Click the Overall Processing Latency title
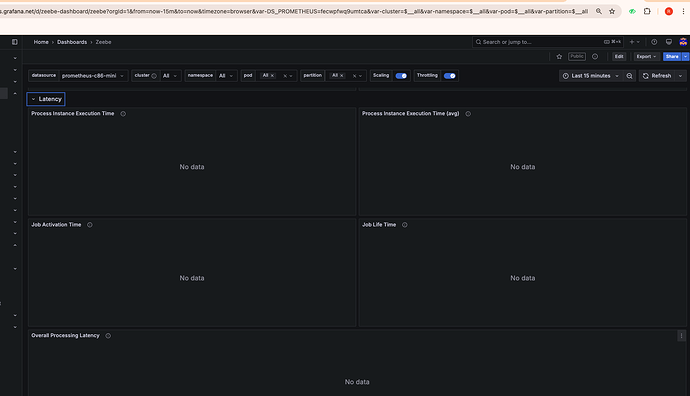This screenshot has height=396, width=690. click(65, 335)
